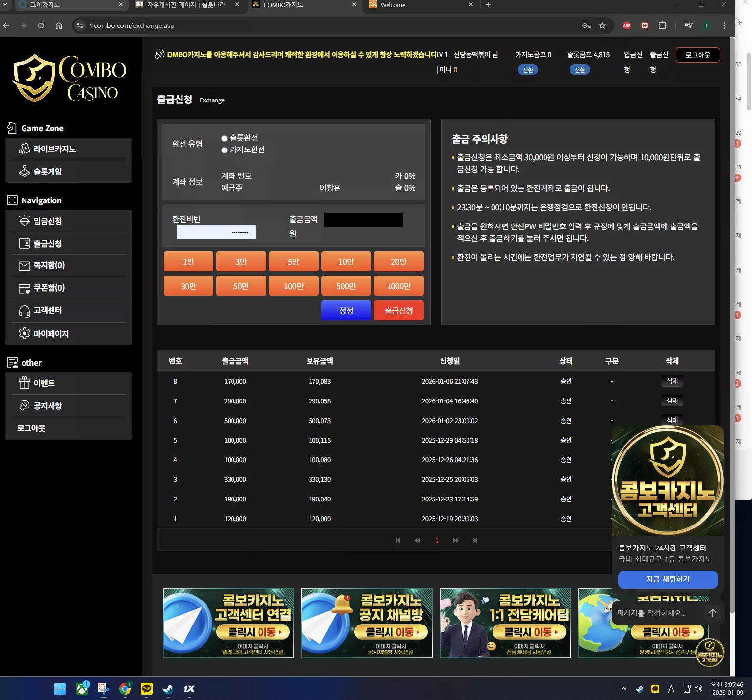Click the 1000만 amount button

pos(399,286)
